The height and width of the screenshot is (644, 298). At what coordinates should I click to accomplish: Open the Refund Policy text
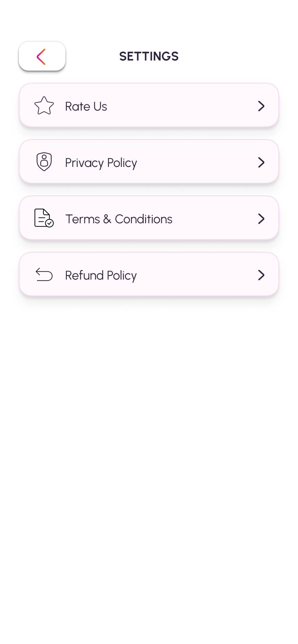(101, 276)
